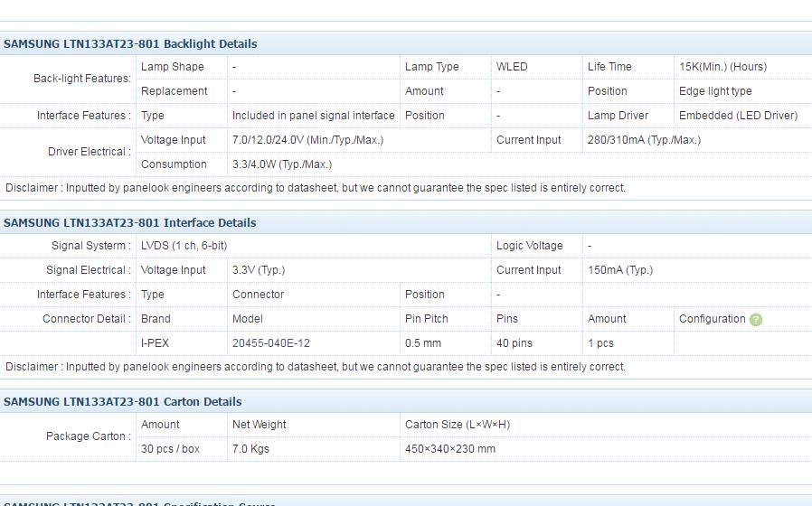812x506 pixels.
Task: Click the 'Life Time' label
Action: 609,67
